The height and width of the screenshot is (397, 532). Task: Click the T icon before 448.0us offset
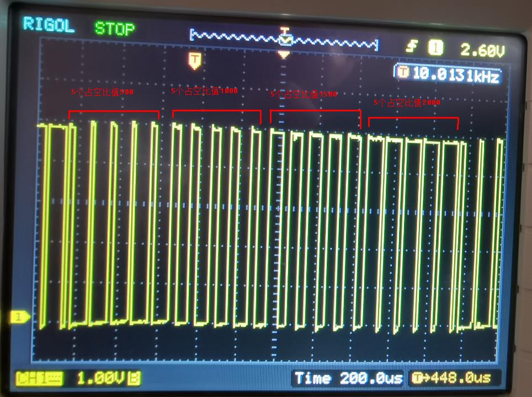point(417,377)
